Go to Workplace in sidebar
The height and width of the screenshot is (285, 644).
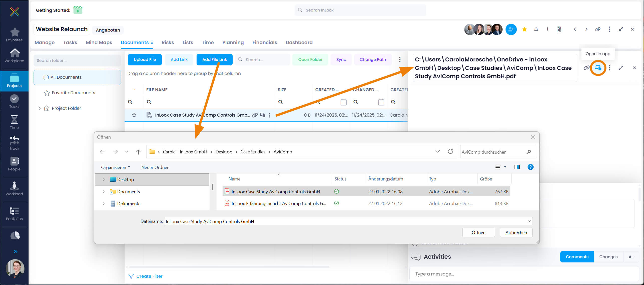(x=14, y=56)
